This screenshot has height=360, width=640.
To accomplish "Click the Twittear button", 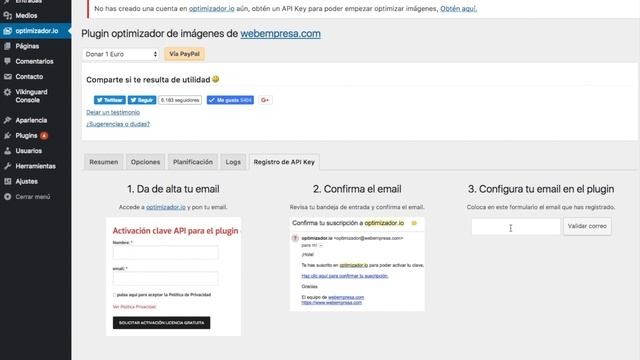I will (109, 100).
